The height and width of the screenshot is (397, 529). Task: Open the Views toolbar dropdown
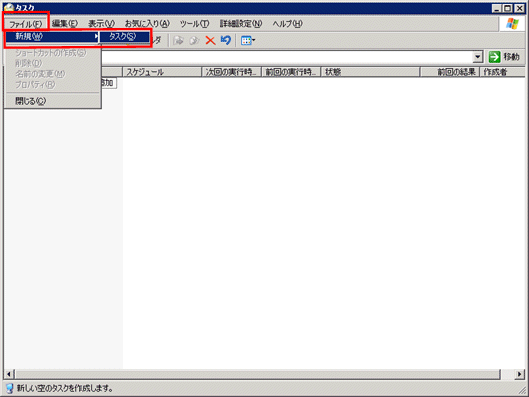pyautogui.click(x=248, y=41)
